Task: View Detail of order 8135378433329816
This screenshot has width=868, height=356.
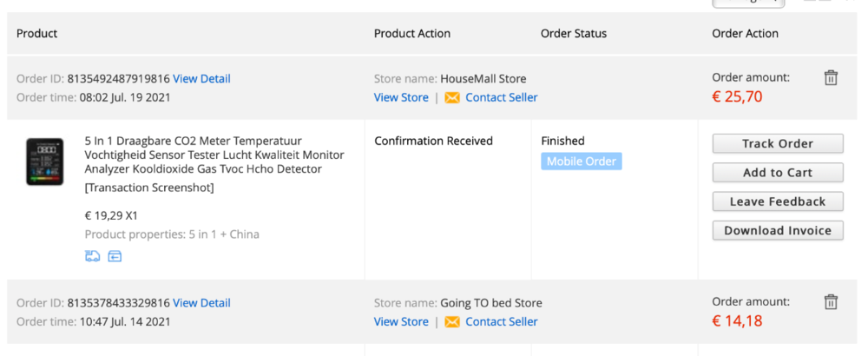Action: tap(201, 302)
